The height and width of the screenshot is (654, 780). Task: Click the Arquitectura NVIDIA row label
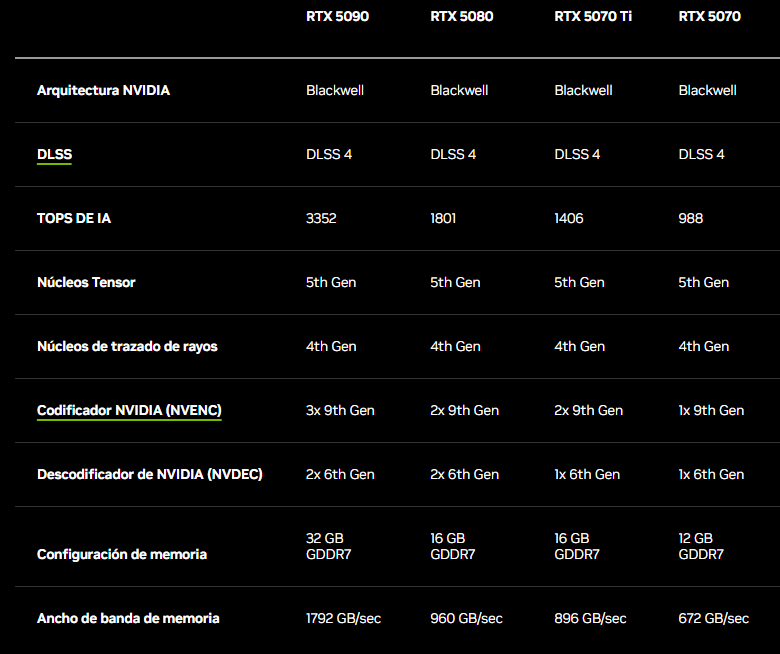(x=103, y=90)
